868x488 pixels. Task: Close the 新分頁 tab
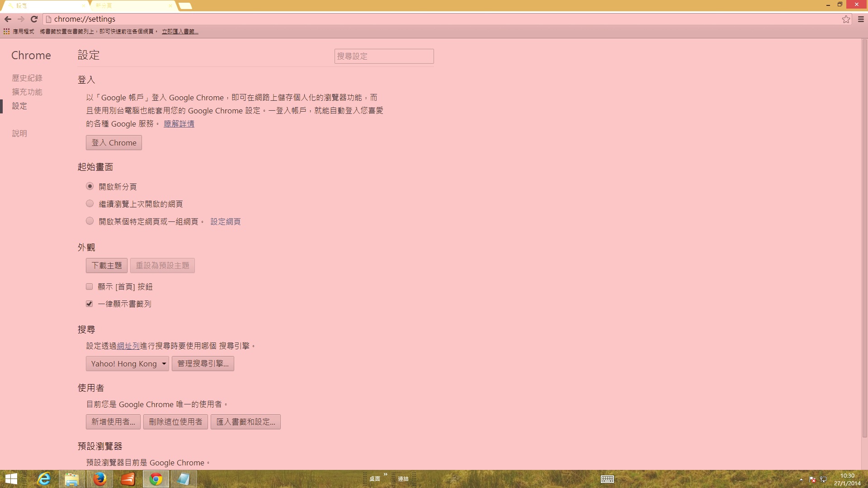pyautogui.click(x=170, y=5)
